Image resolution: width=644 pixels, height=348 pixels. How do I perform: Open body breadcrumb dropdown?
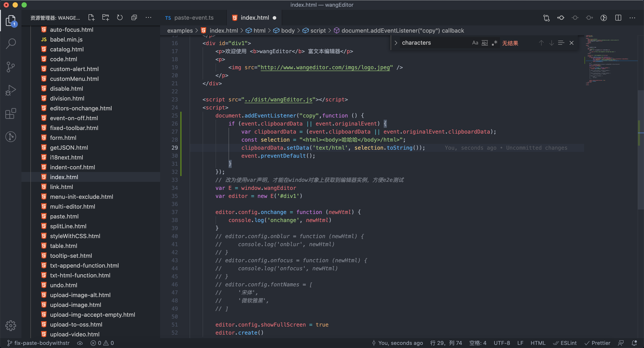pos(284,30)
